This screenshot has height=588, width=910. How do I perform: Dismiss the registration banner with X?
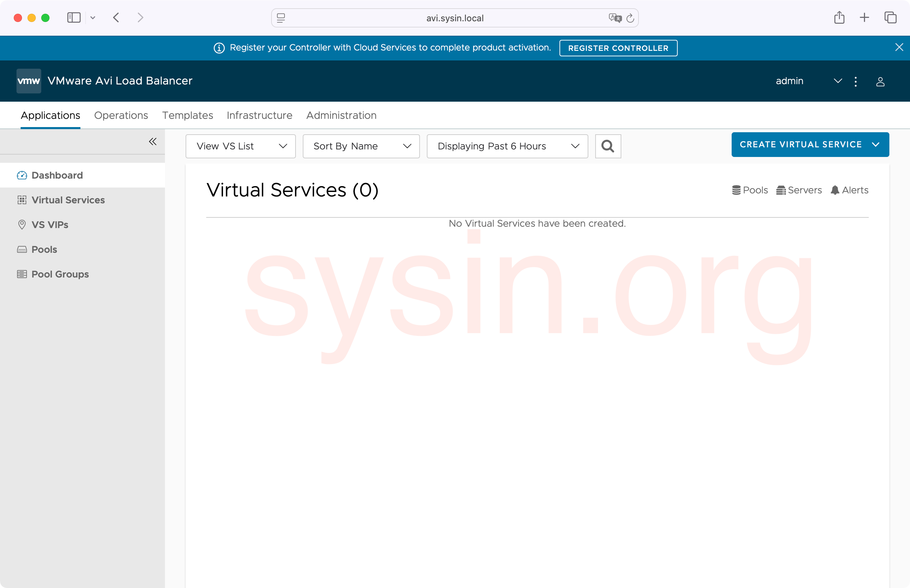pos(899,47)
